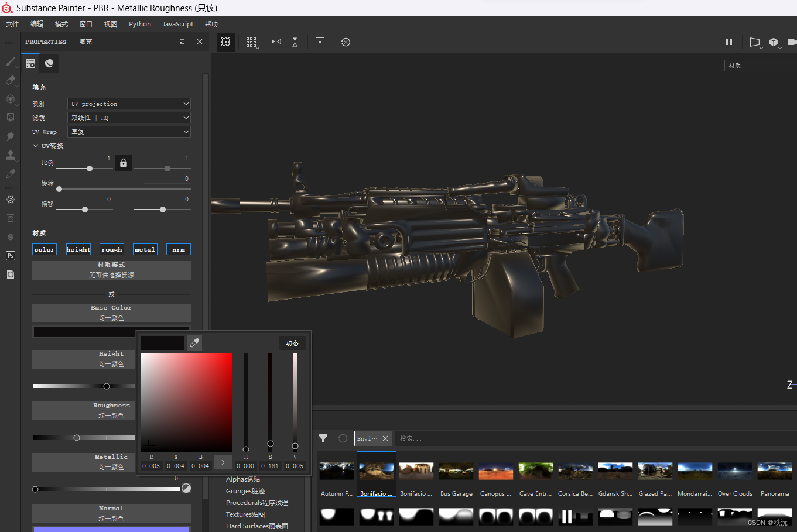Click the Normal uniform color button
Image resolution: width=797 pixels, height=532 pixels.
coord(111,513)
